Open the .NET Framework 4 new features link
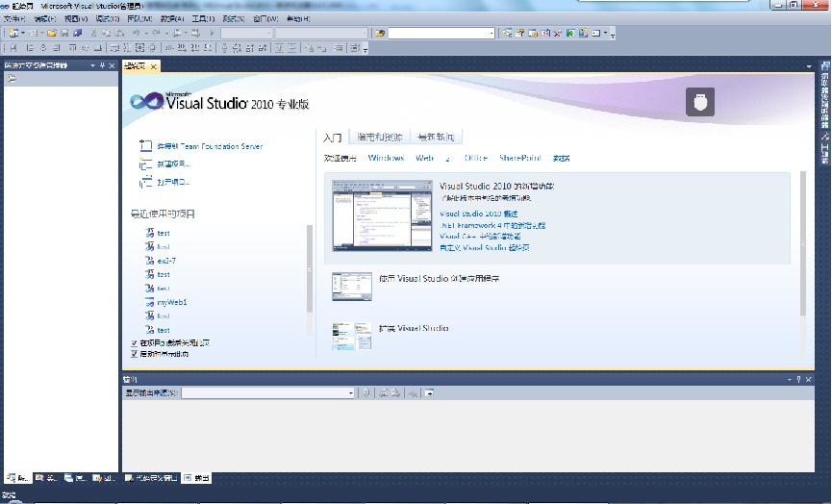 click(x=492, y=225)
